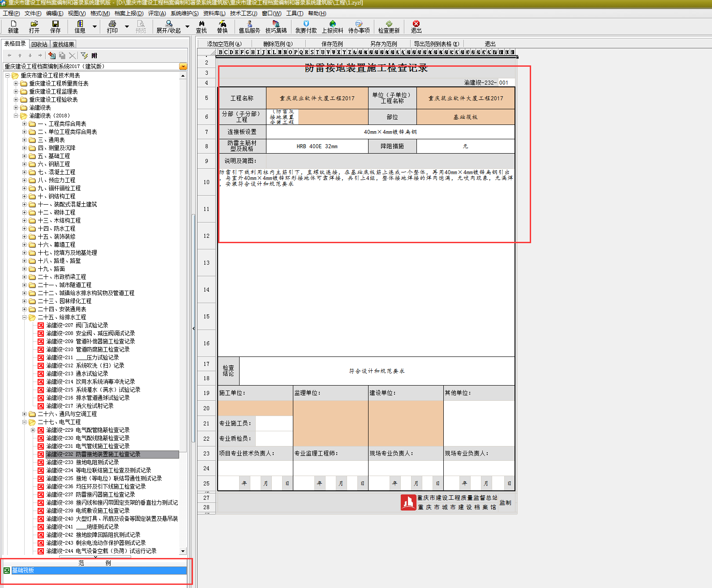Click 另存为范例 button
This screenshot has width=712, height=588.
[x=384, y=44]
